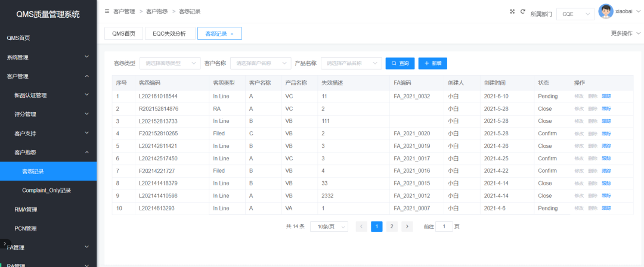
Task: Open the 所属部门 CQE dropdown
Action: click(575, 14)
